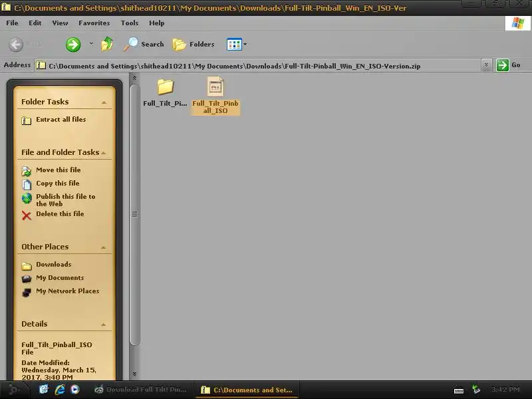Click the Publish globe icon

[27, 198]
